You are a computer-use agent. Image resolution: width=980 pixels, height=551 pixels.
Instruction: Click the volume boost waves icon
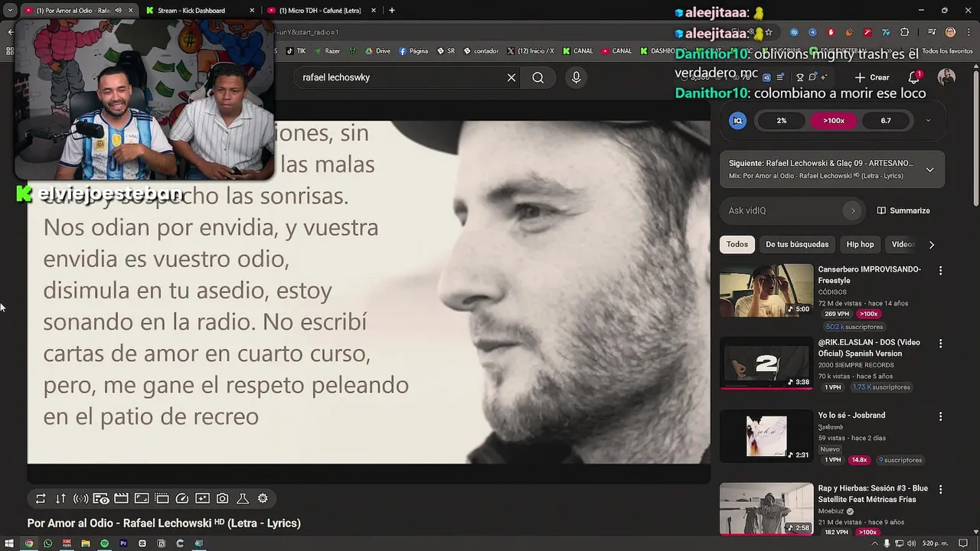point(80,498)
